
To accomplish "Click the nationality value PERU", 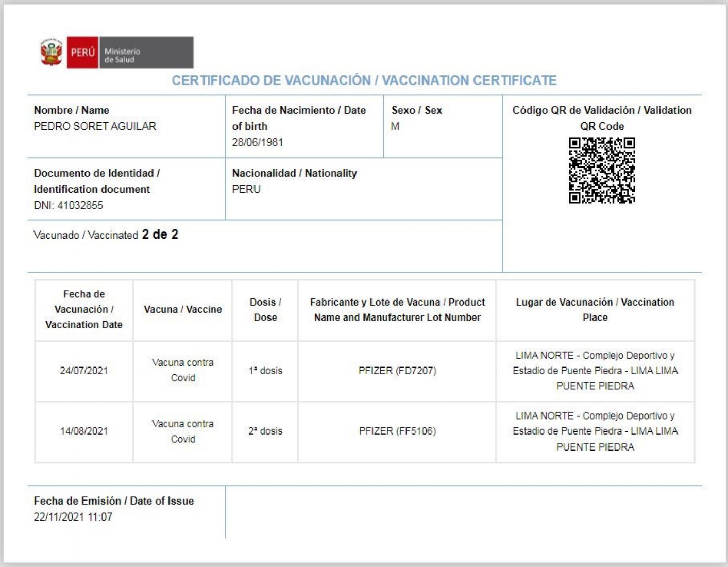I will click(246, 189).
